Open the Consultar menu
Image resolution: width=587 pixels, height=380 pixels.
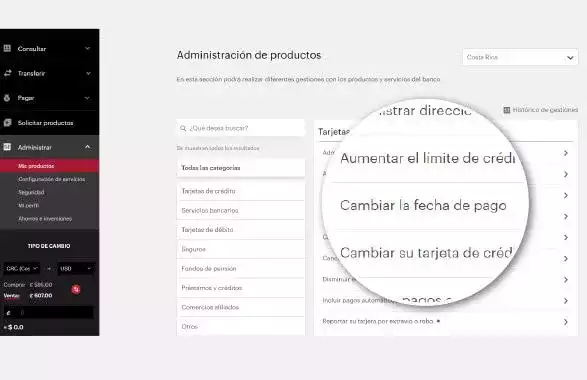[x=32, y=49]
